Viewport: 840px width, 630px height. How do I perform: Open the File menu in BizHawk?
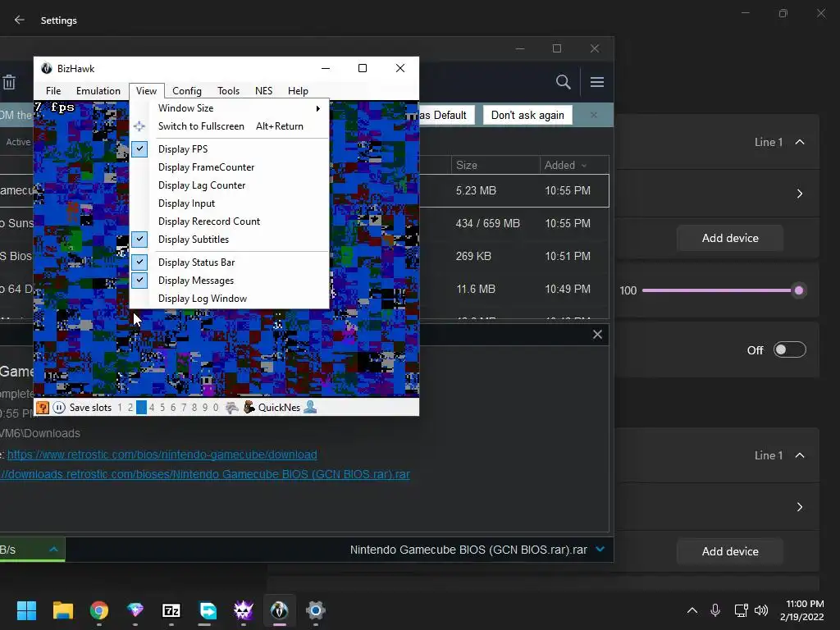pos(53,91)
